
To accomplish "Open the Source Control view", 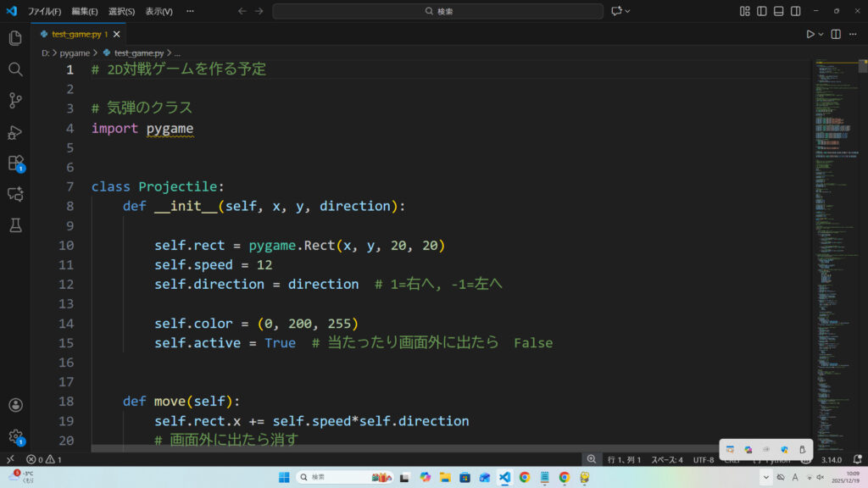I will point(14,101).
